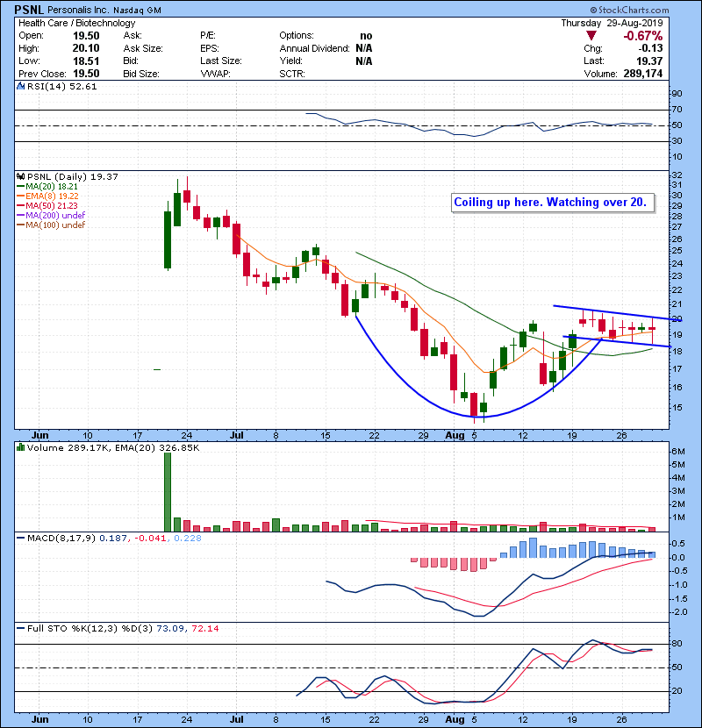Screen dimensions: 702x728
Task: Click the candlestick icon beside PSNL (Daily)
Action: pos(20,176)
